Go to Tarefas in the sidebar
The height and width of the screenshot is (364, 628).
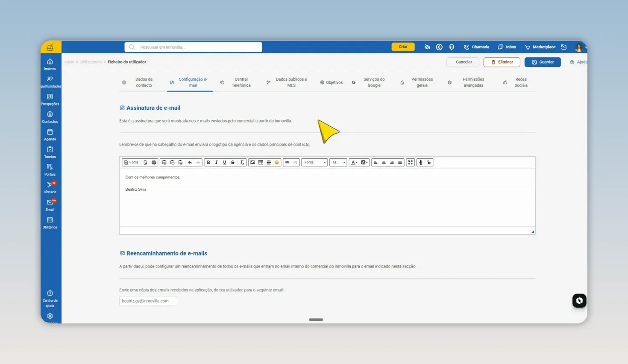50,152
